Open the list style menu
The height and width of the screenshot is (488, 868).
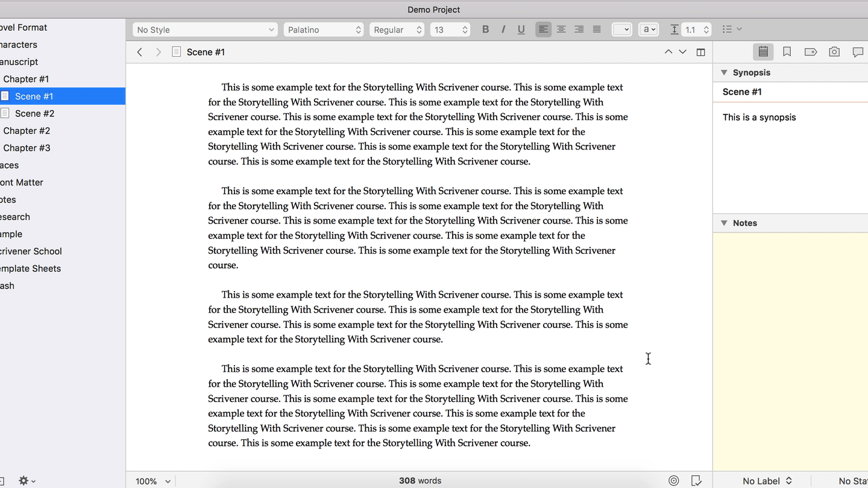pyautogui.click(x=732, y=30)
